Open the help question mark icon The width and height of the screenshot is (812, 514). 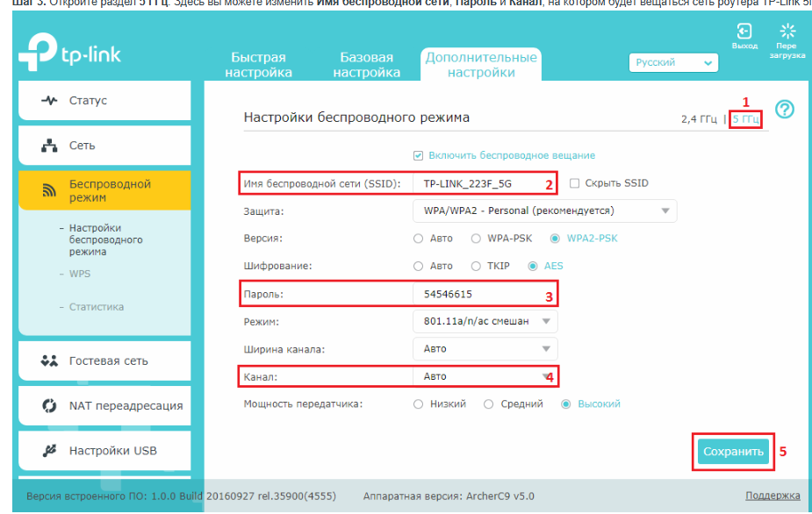(x=785, y=110)
